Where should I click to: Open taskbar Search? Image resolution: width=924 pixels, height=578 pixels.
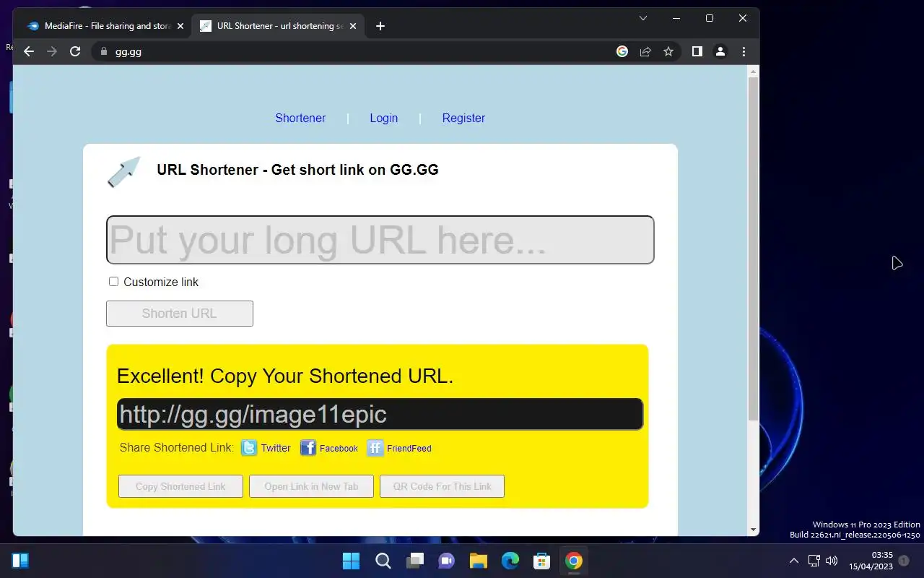pyautogui.click(x=383, y=561)
